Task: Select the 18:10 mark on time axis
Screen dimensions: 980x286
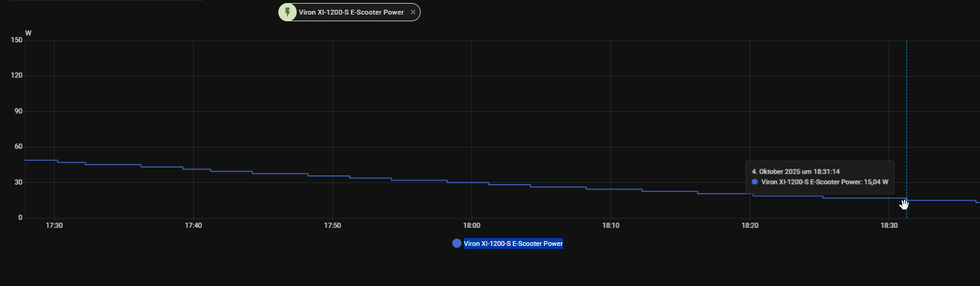Action: point(611,225)
